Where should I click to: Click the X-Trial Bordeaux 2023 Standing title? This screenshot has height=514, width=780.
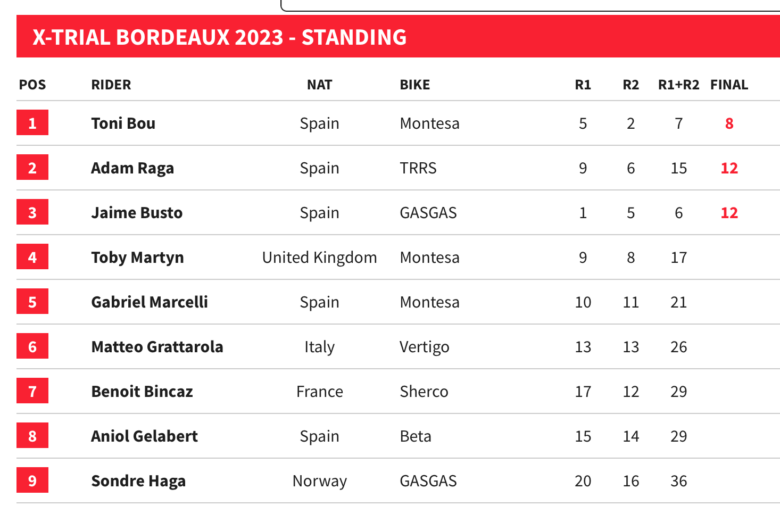point(220,38)
